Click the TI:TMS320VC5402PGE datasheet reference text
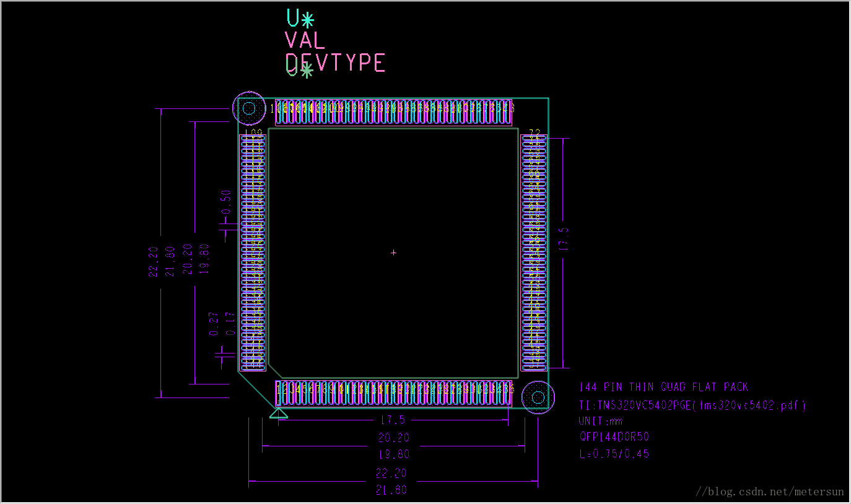Image resolution: width=851 pixels, height=504 pixels. click(x=692, y=406)
